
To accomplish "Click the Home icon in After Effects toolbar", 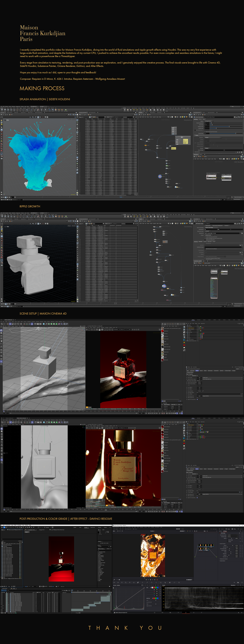I will [x=2, y=527].
